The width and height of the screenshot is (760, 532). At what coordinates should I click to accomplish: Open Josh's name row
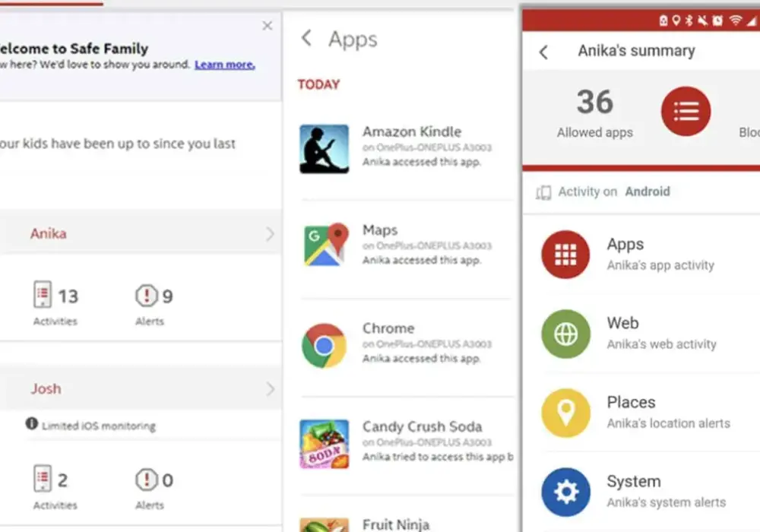(x=141, y=388)
